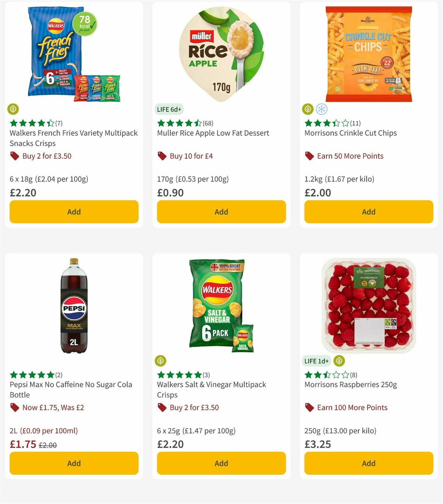Click the leaf icon on Walkers Salt & Vinegar Crisps

(161, 361)
